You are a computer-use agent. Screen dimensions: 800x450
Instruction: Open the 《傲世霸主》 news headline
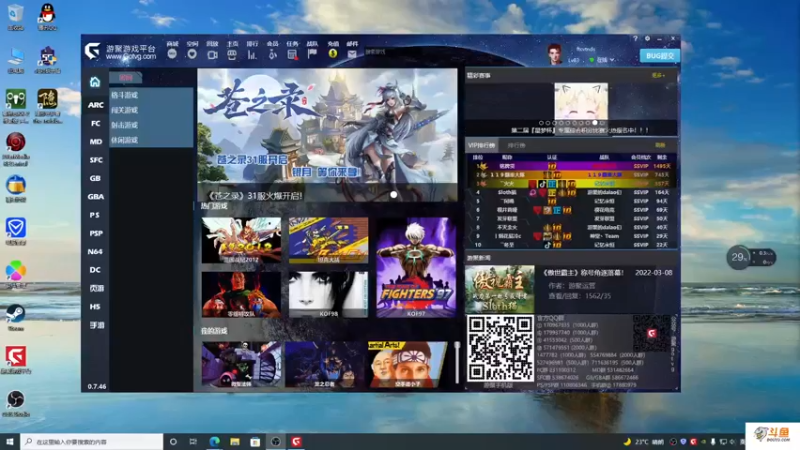(x=583, y=273)
